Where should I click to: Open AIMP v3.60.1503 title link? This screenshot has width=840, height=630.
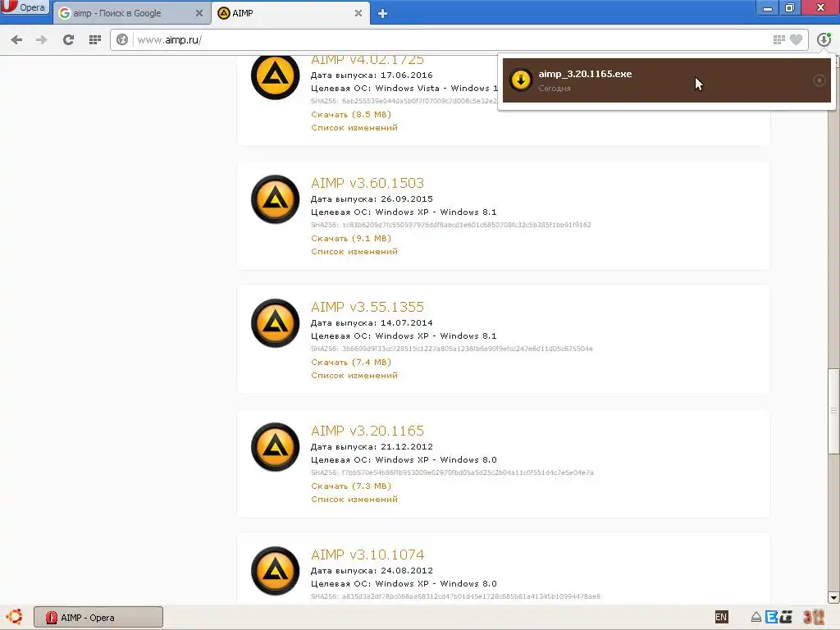(x=367, y=183)
